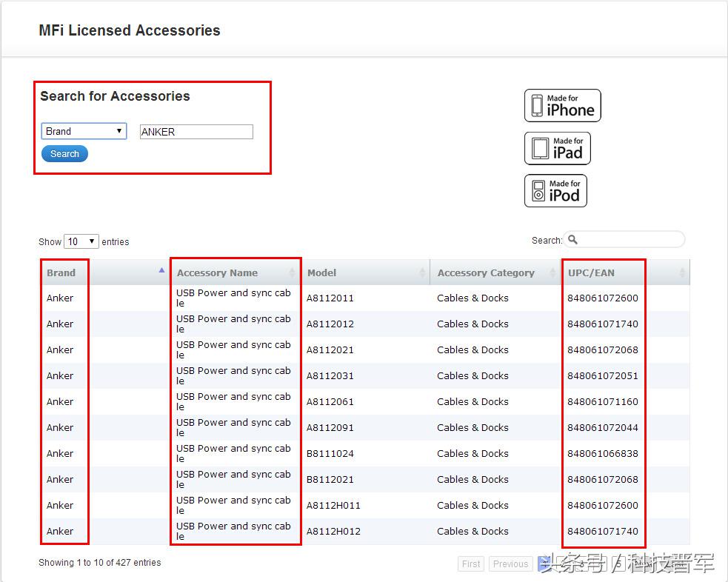This screenshot has width=728, height=582.
Task: Focus the ANKER search text field
Action: point(196,132)
